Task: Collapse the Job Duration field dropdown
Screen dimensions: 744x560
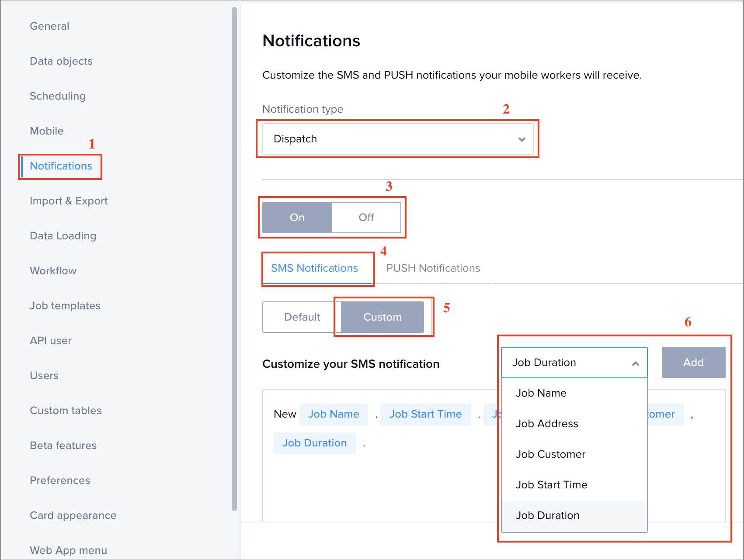Action: 635,362
